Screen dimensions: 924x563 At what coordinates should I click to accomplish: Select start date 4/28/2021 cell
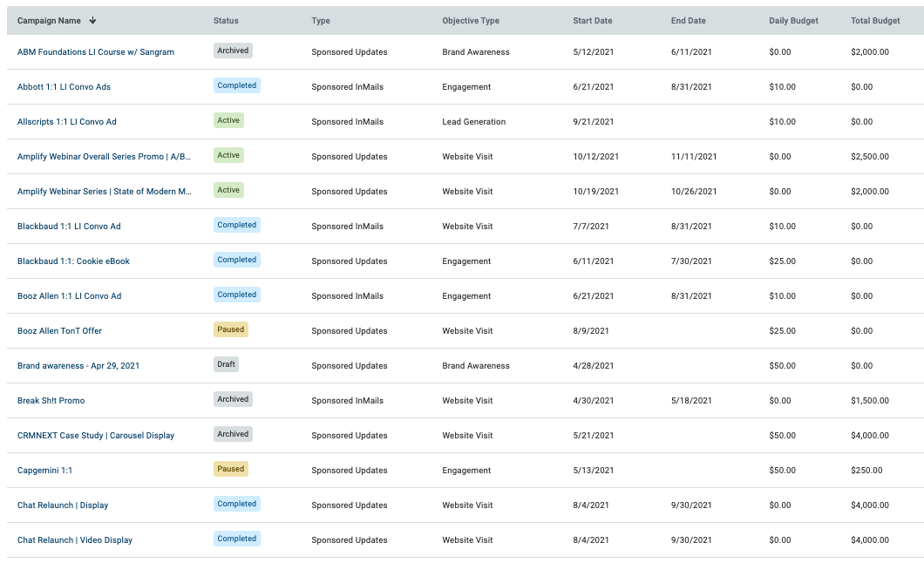tap(593, 365)
